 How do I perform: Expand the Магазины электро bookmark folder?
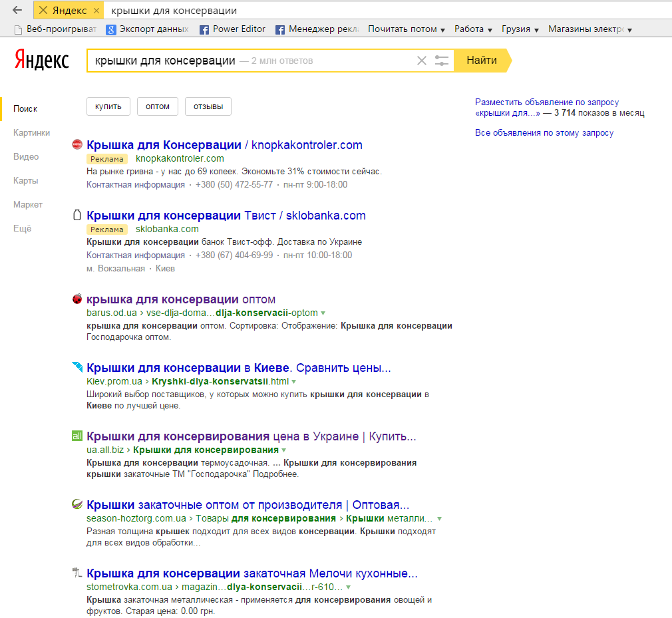tap(590, 29)
